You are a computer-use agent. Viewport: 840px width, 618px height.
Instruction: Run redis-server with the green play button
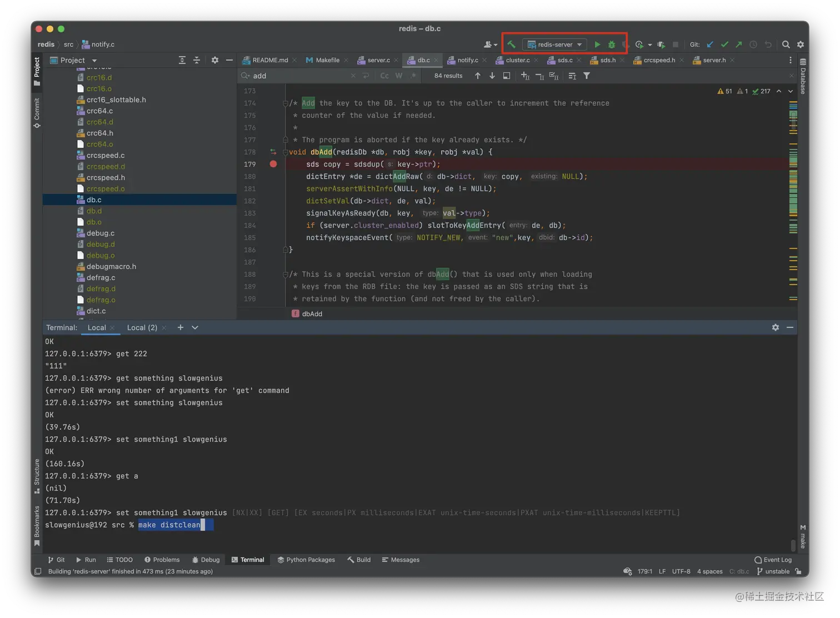point(597,44)
